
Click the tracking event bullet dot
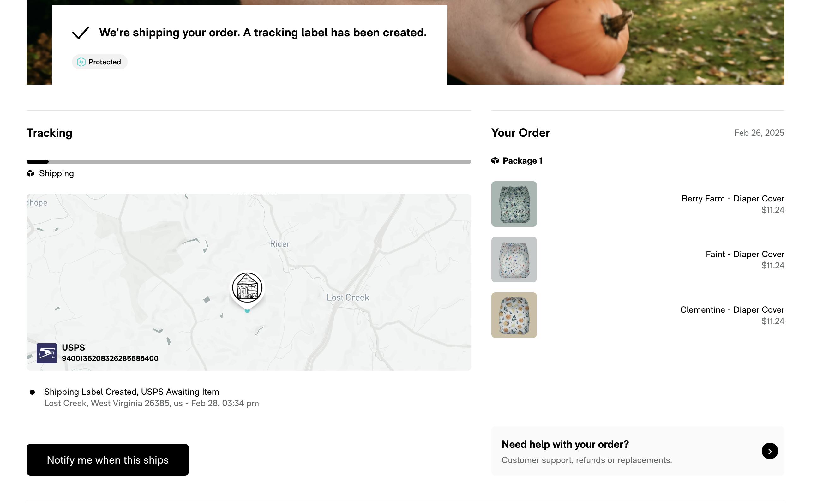pyautogui.click(x=32, y=392)
